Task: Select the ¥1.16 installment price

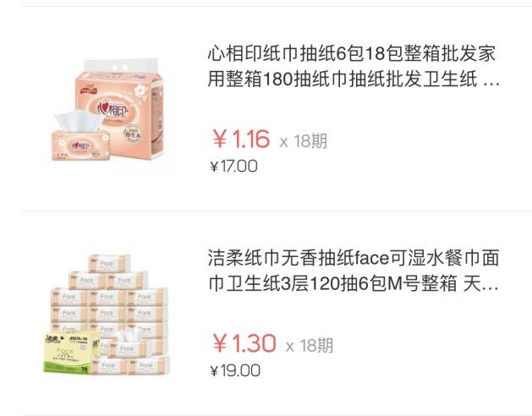Action: point(241,139)
